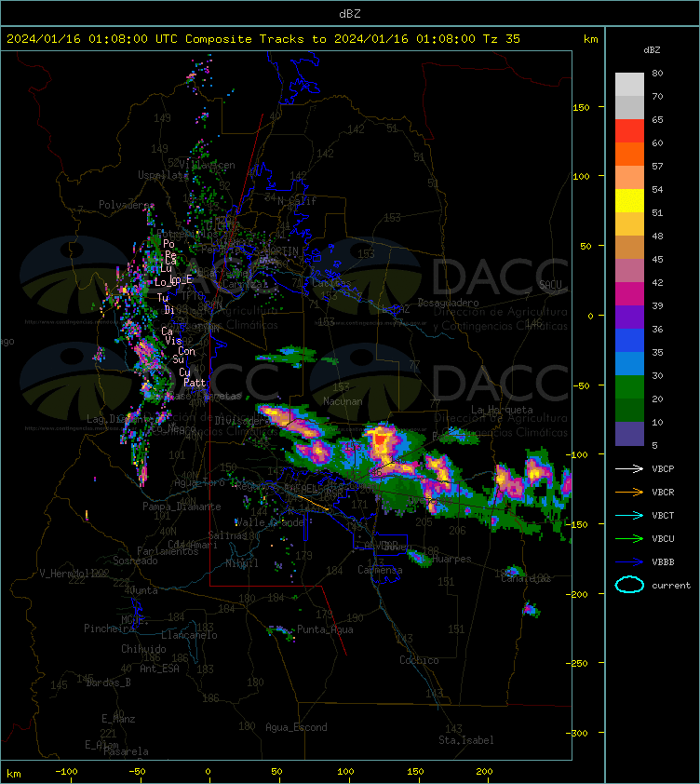Click the 10 dBZ slate-blue color swatch
700x784 pixels.
(x=629, y=434)
